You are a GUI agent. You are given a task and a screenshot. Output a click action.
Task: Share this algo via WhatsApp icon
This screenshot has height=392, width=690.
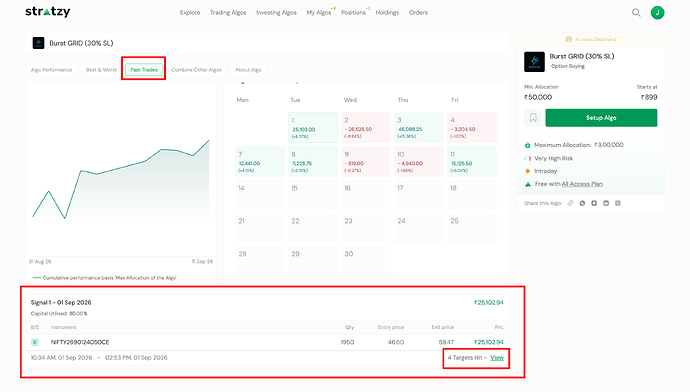click(x=582, y=203)
